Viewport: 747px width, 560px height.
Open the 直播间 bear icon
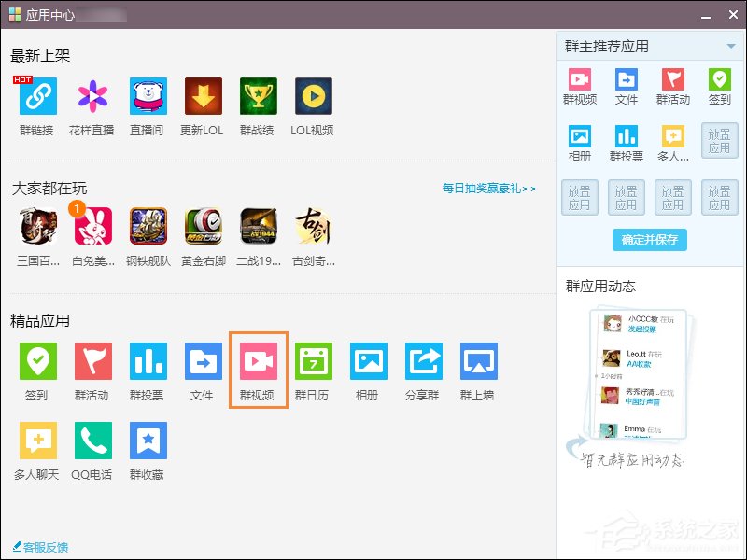148,96
